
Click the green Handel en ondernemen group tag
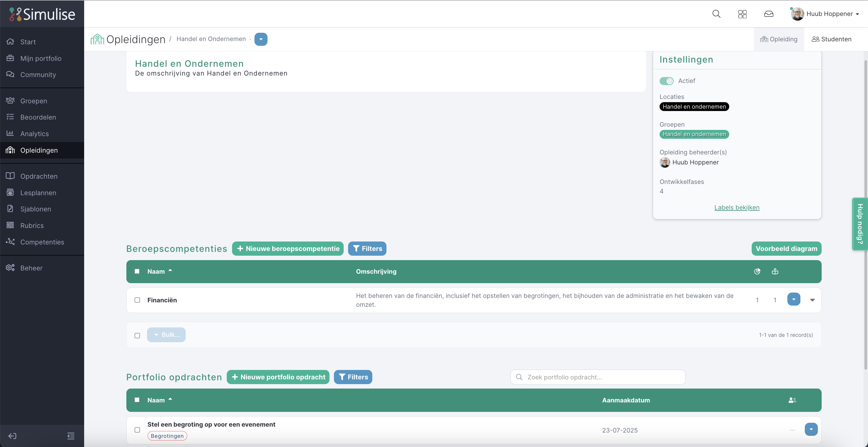(694, 134)
